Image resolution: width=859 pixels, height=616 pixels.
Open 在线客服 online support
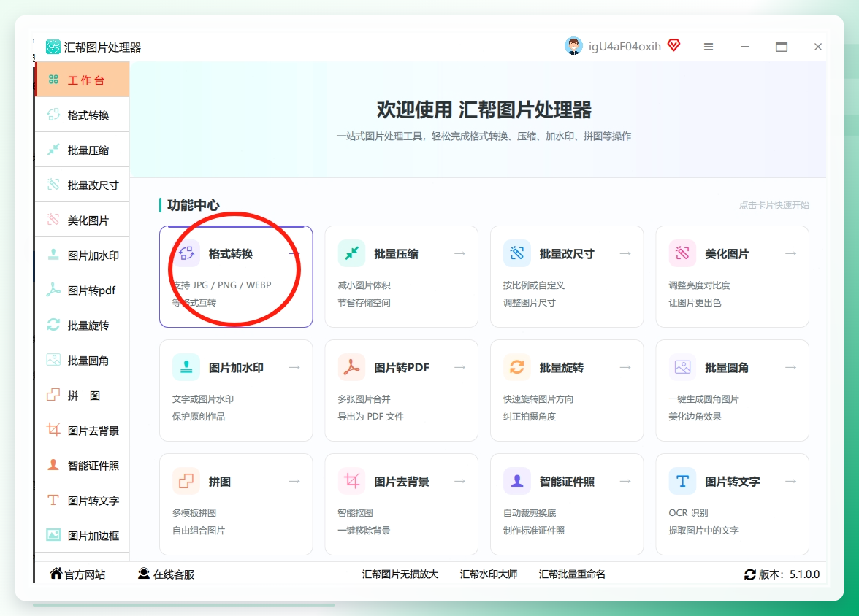pyautogui.click(x=166, y=574)
